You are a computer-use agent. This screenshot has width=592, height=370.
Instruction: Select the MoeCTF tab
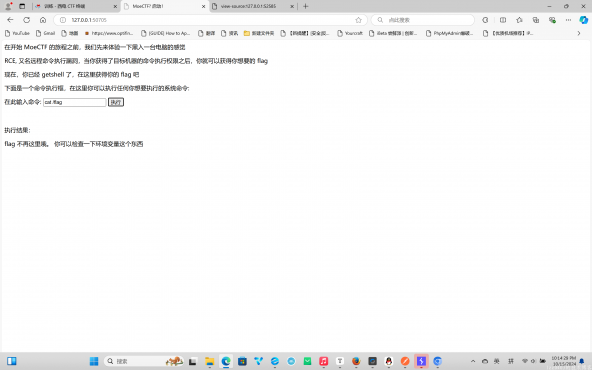(x=165, y=6)
